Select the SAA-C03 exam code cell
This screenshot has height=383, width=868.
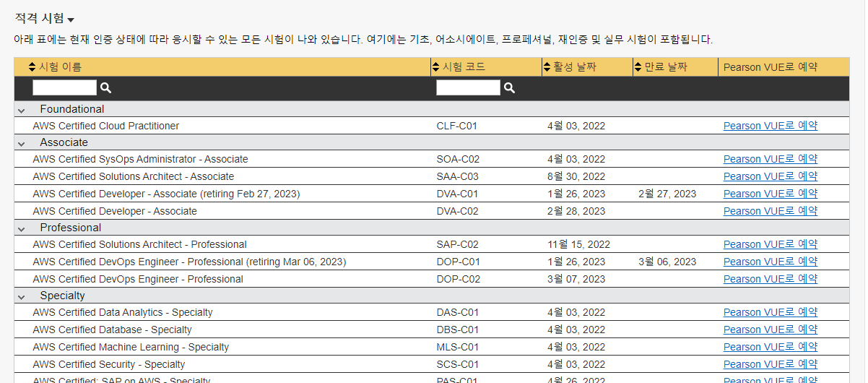point(458,176)
